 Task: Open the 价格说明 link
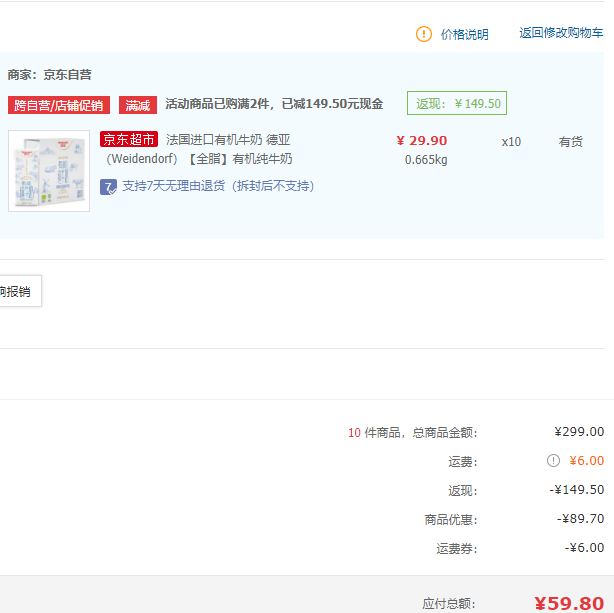pyautogui.click(x=465, y=34)
